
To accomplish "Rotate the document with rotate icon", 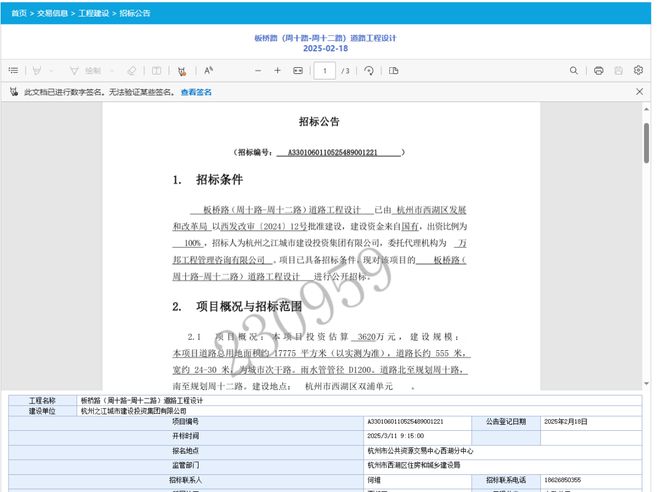I will 369,71.
